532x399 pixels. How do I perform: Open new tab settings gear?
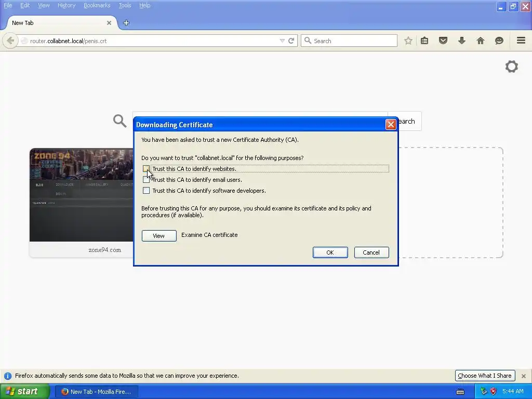tap(512, 66)
